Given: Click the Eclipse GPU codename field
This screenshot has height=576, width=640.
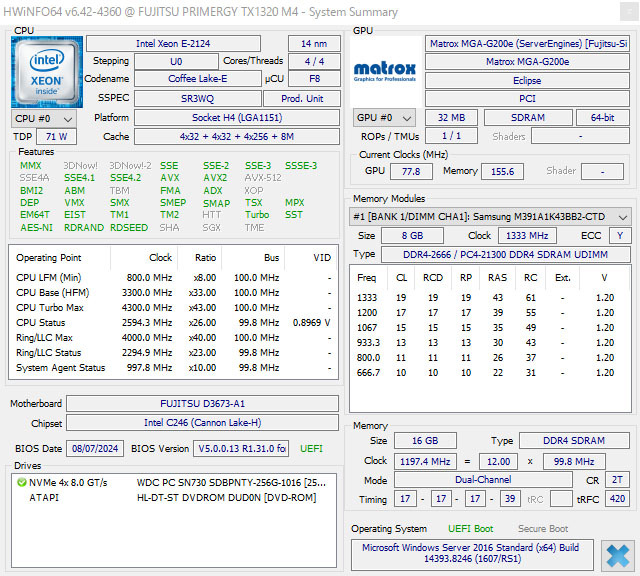Looking at the screenshot, I should pyautogui.click(x=527, y=81).
